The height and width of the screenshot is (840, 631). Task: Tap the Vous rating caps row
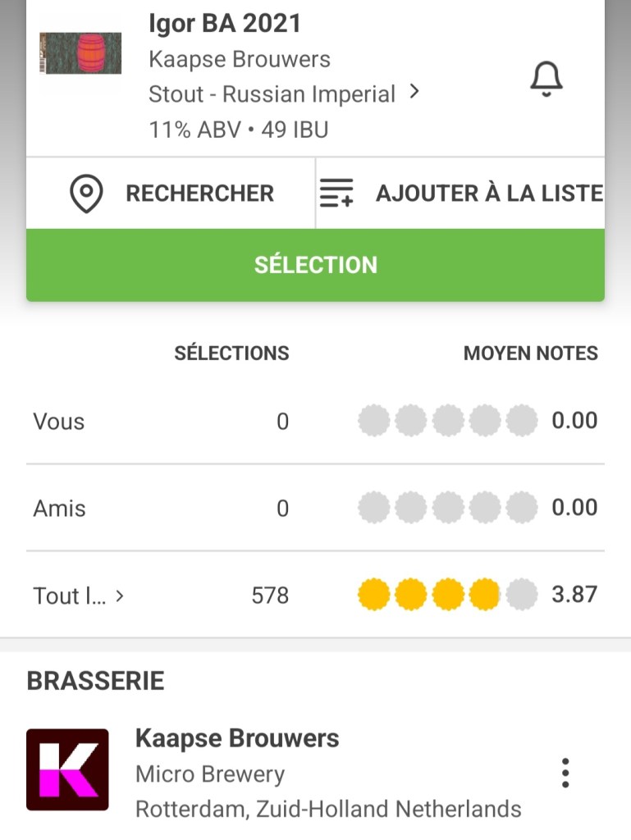[447, 421]
